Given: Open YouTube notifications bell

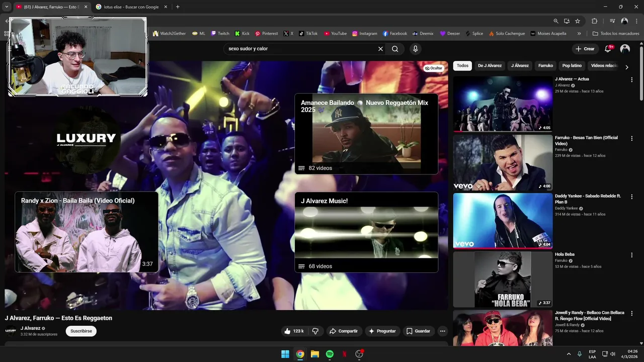Looking at the screenshot, I should pos(608,49).
